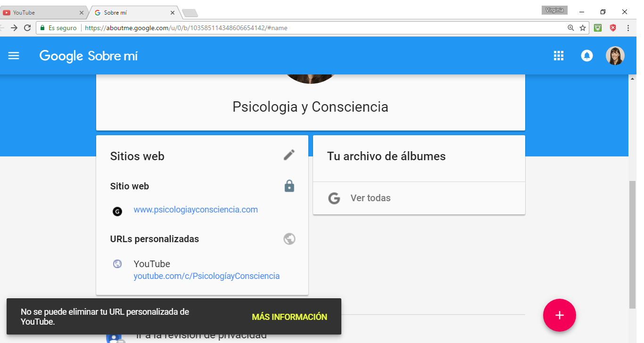Open the zoom magnifier in address bar

click(571, 28)
